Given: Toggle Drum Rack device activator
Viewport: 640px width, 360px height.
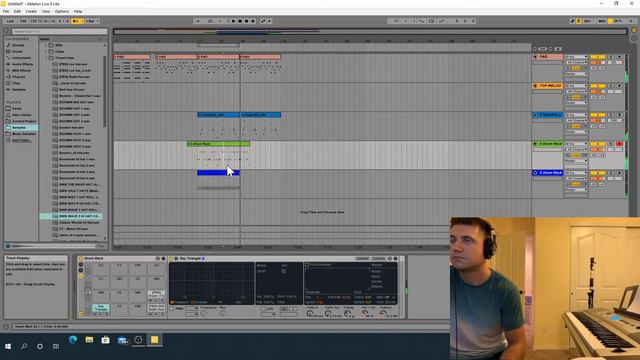Looking at the screenshot, I should click(80, 259).
